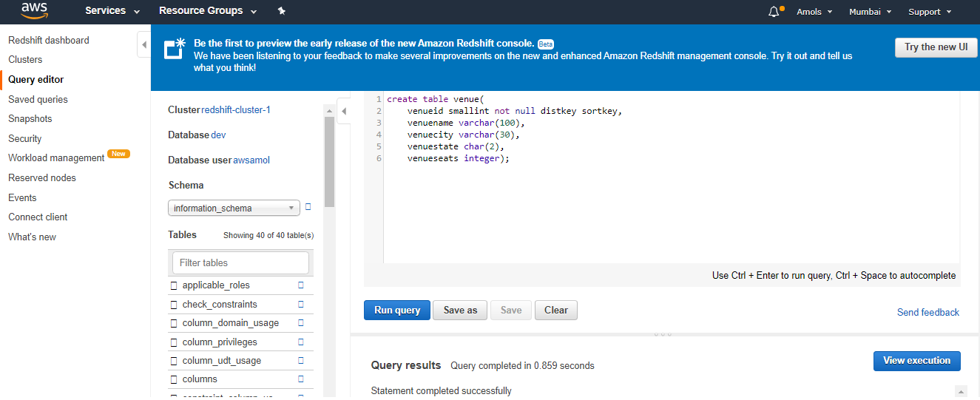This screenshot has height=400, width=980.
Task: Click the icon after check_constraints
Action: (301, 304)
